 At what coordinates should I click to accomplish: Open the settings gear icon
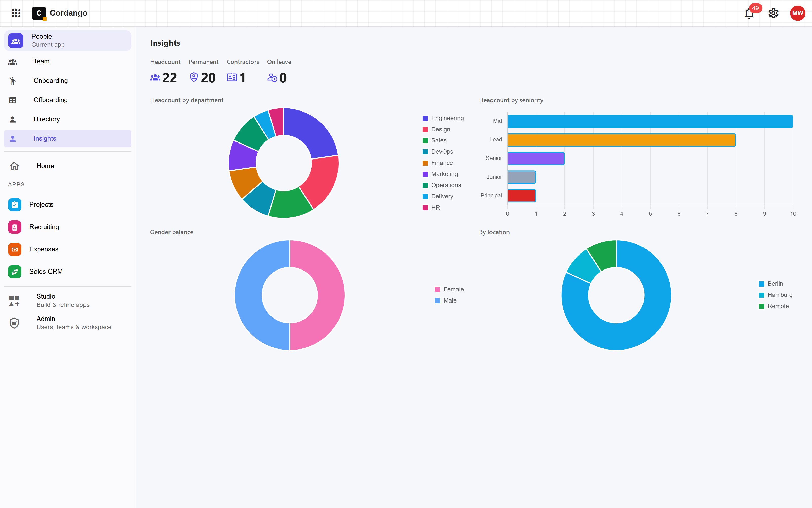773,13
